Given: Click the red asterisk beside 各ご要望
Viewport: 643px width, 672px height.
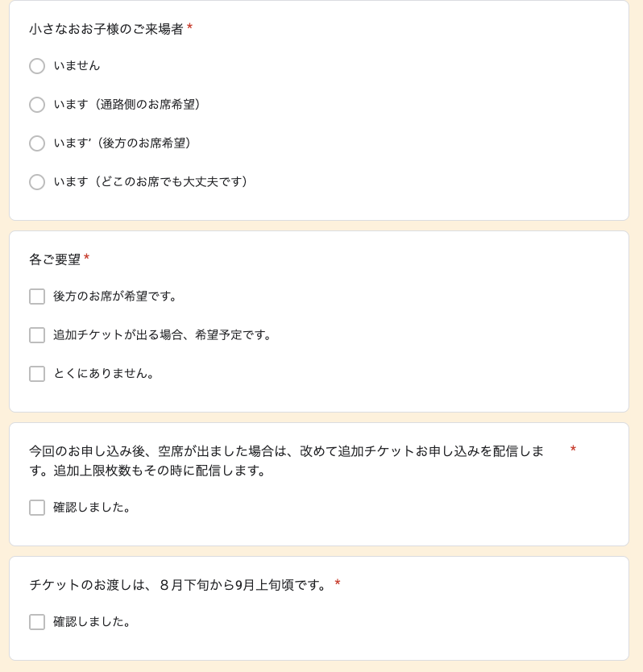Looking at the screenshot, I should [x=86, y=257].
